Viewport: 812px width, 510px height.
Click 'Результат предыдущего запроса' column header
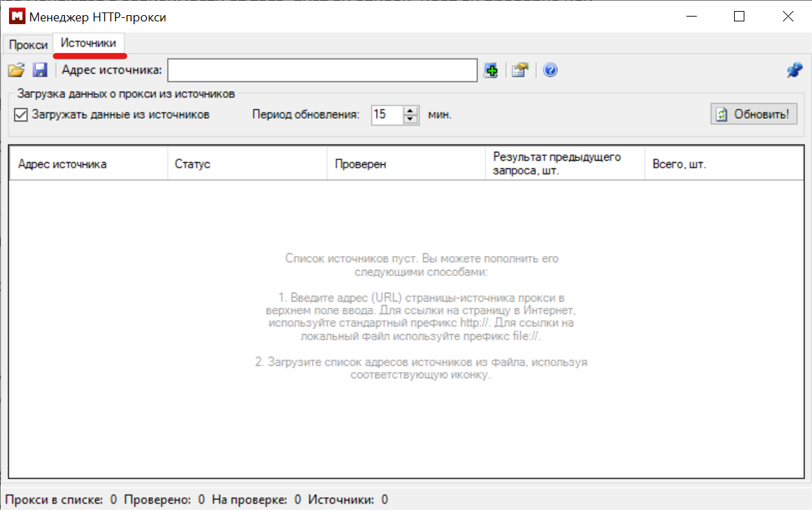point(564,164)
